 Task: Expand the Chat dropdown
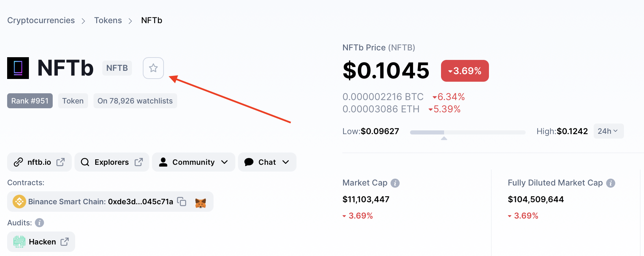pyautogui.click(x=267, y=162)
